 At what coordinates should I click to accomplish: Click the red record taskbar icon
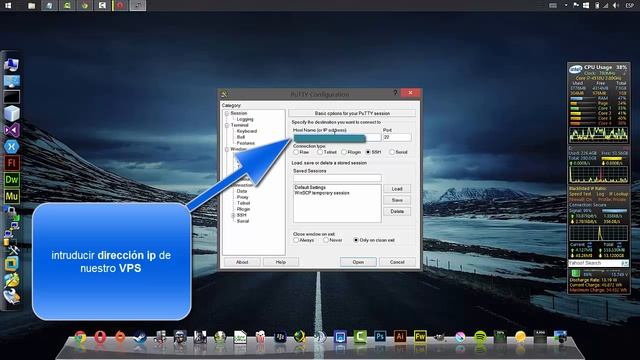[x=120, y=5]
